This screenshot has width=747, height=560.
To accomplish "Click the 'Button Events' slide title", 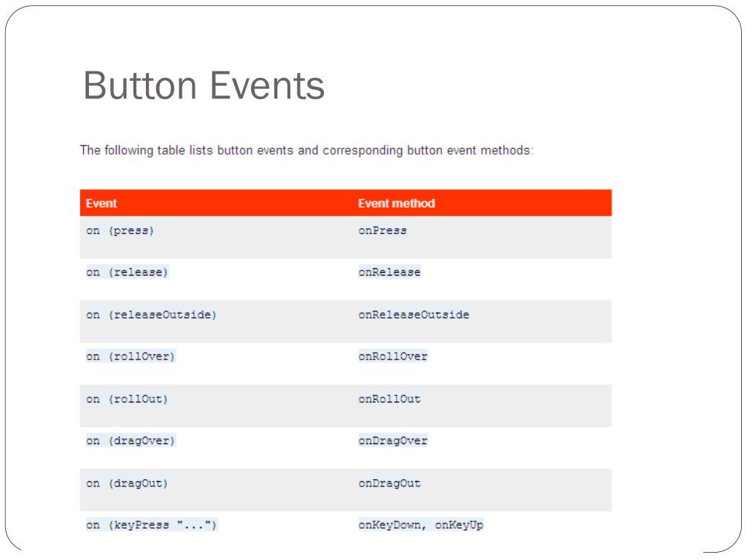I will [x=204, y=86].
